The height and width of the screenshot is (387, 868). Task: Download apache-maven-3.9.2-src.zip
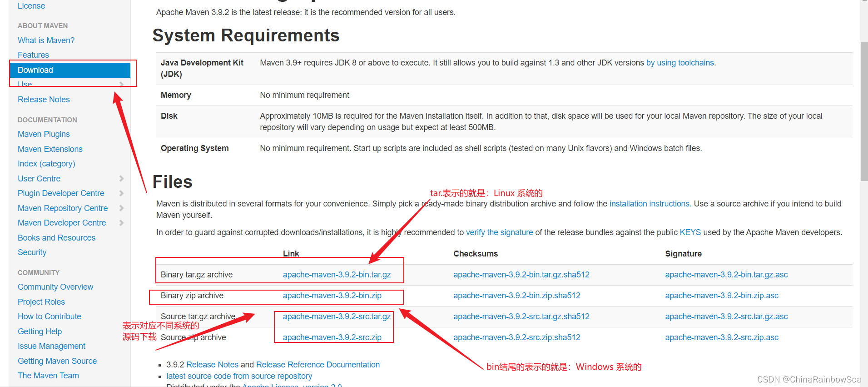tap(332, 337)
